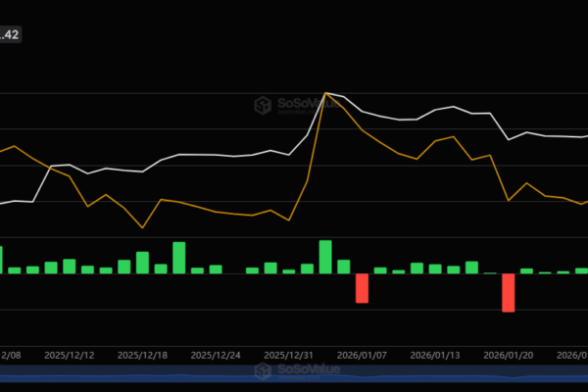588x392 pixels.
Task: Select the 2025/12/24 axis date
Action: [x=216, y=356]
